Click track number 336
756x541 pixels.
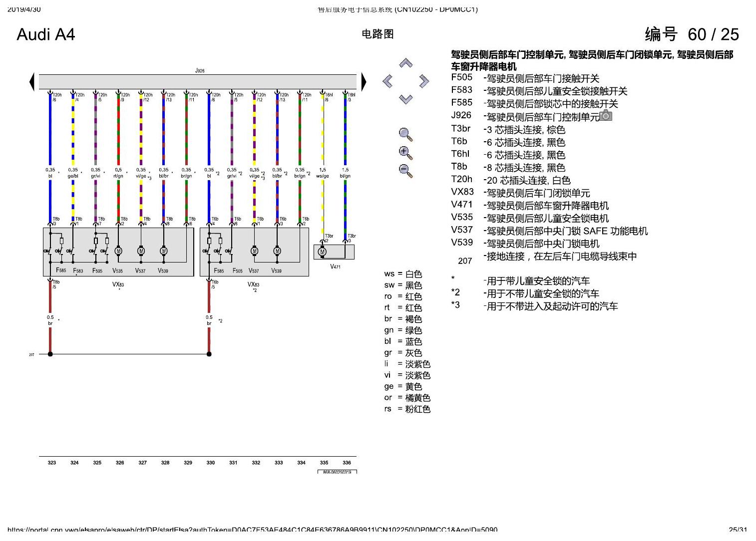coord(347,463)
